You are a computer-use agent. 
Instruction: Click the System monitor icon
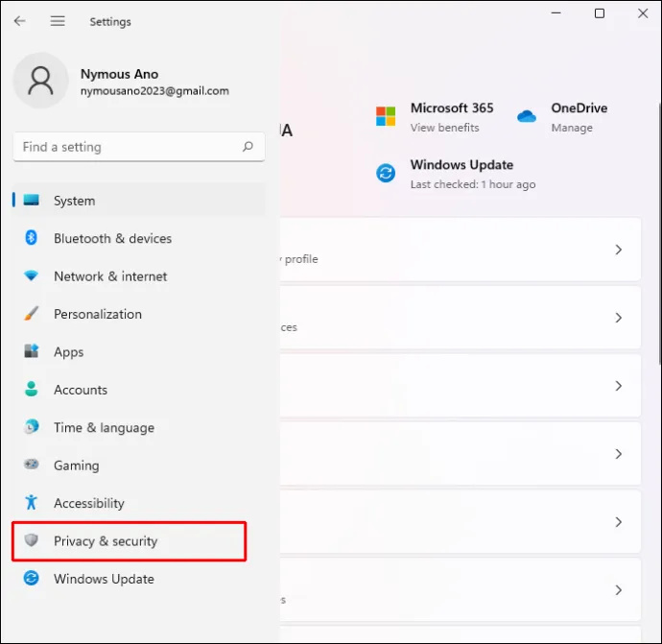[32, 200]
